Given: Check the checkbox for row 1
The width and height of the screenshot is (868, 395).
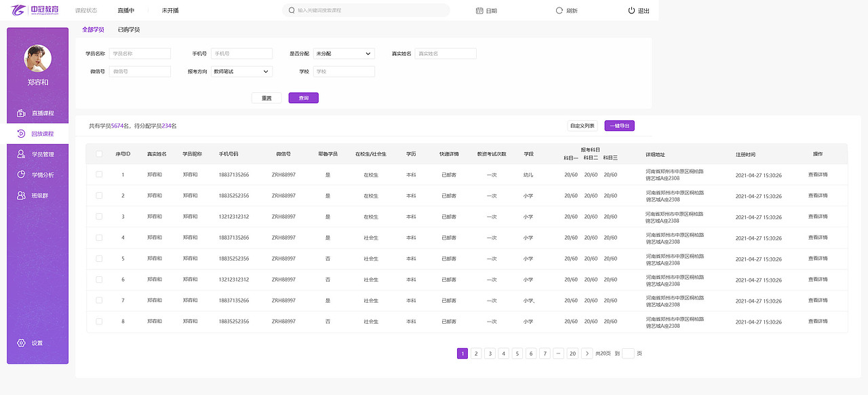Looking at the screenshot, I should pyautogui.click(x=99, y=174).
